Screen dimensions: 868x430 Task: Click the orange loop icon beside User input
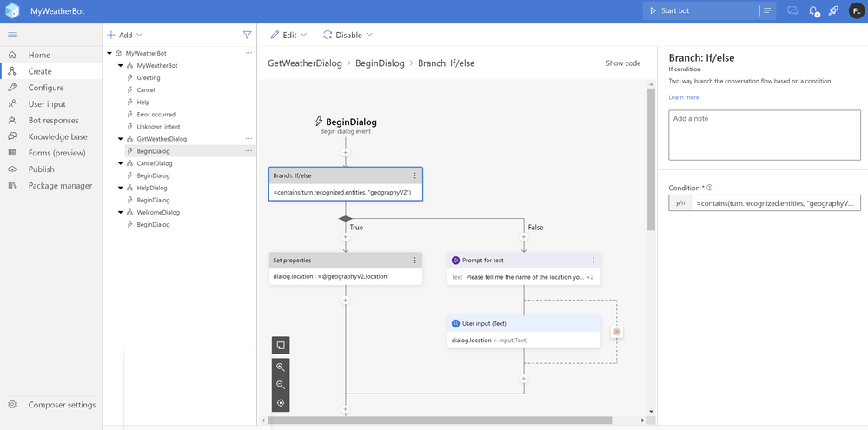click(x=617, y=332)
